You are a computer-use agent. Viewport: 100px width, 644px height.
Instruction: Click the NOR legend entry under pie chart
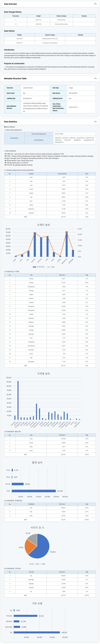[x=43, y=564]
